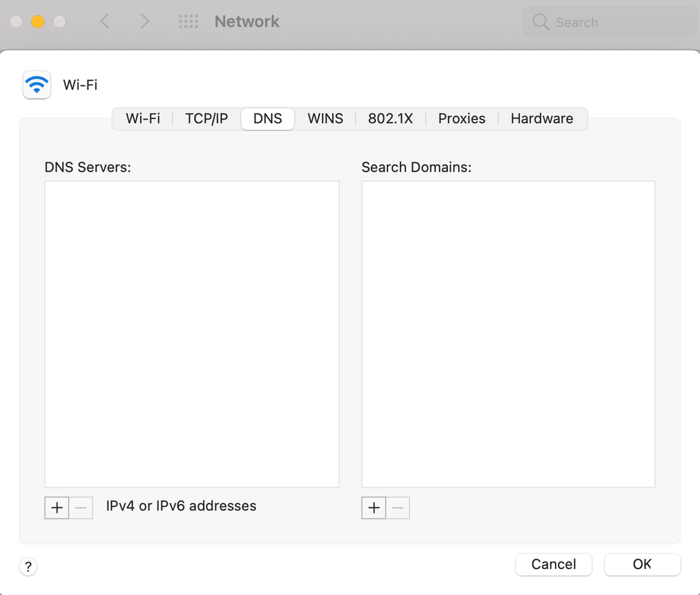700x595 pixels.
Task: Click the forward navigation arrow
Action: (144, 21)
